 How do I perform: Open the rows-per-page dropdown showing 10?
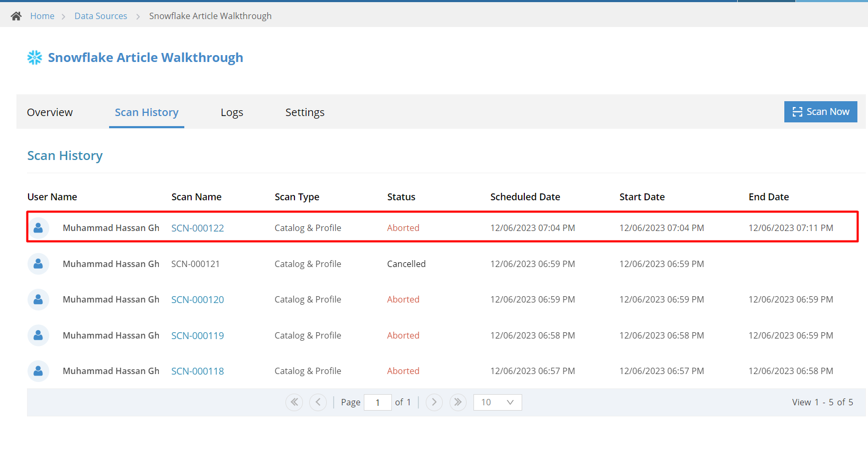coord(498,402)
